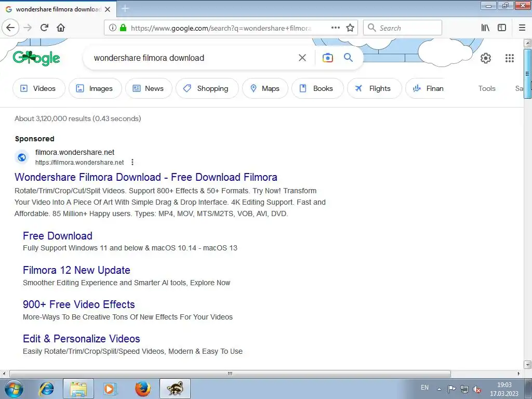Open the Library bookshelf icon
This screenshot has width=532, height=399.
485,28
